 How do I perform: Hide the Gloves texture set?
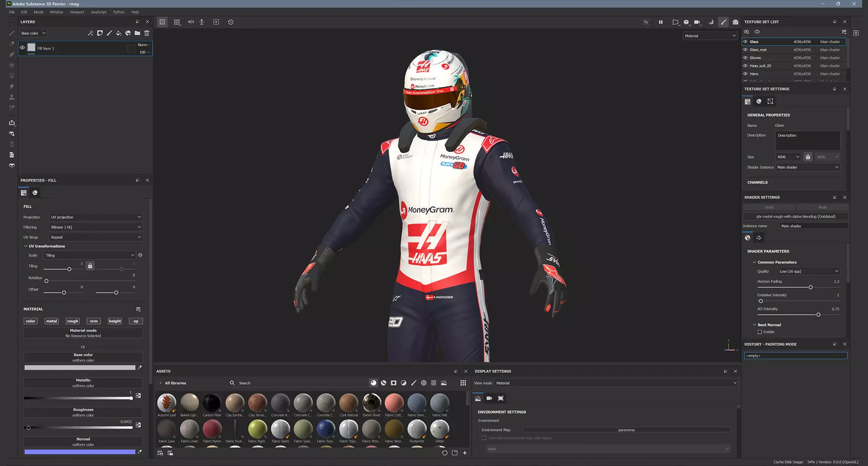745,58
